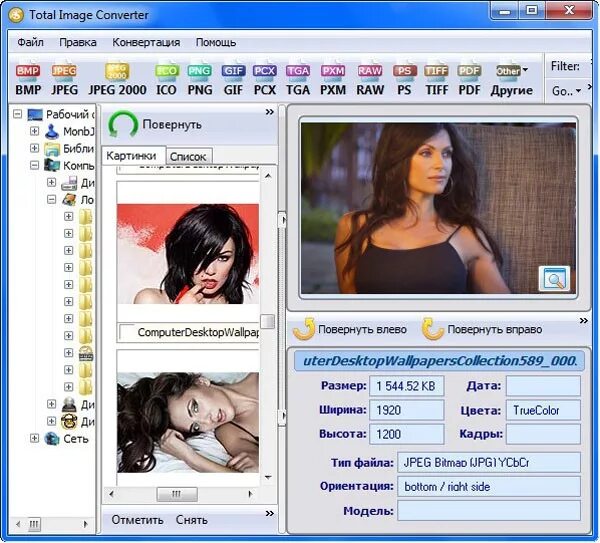This screenshot has height=543, width=600.
Task: Click thumbnail list down arrow
Action: [x=268, y=477]
